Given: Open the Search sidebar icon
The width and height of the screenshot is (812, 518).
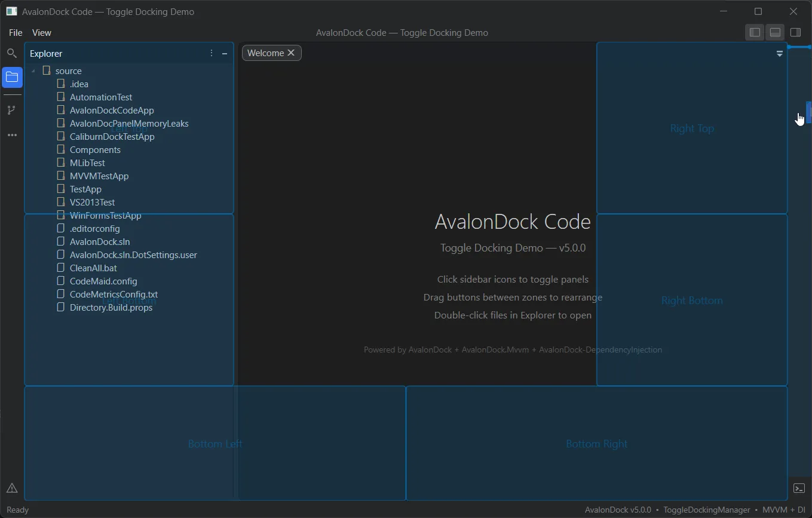Looking at the screenshot, I should (11, 54).
